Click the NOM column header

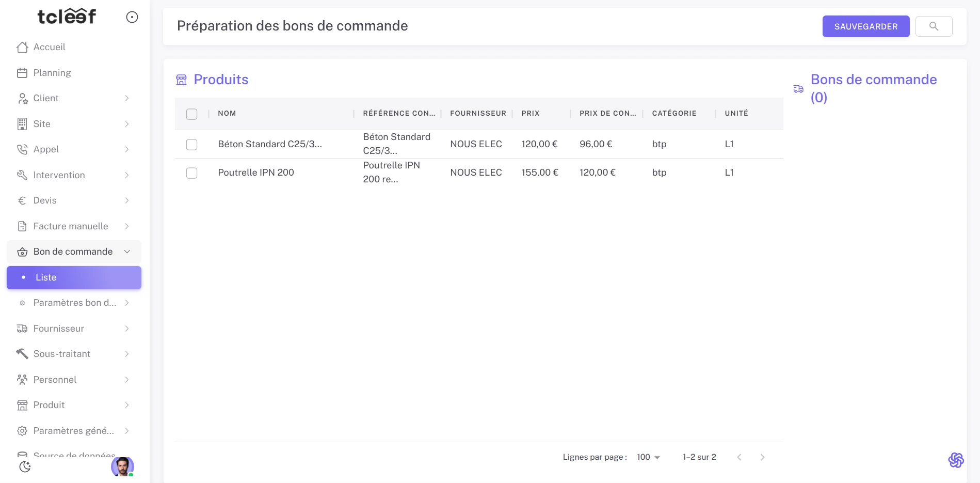227,114
